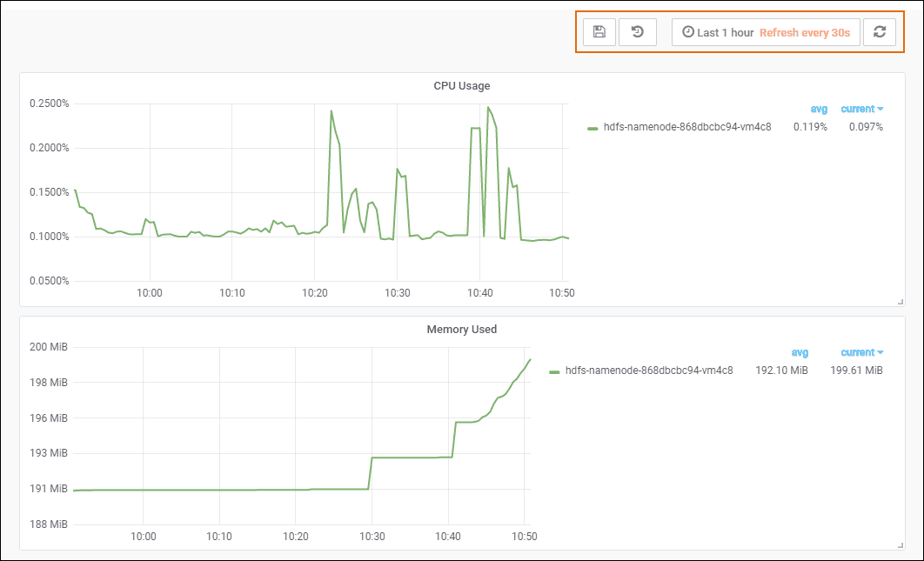Click current column header in Memory Used legend

click(x=861, y=352)
